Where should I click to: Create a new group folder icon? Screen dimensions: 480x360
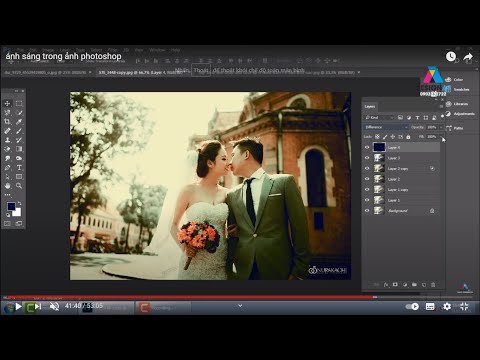[x=414, y=285]
